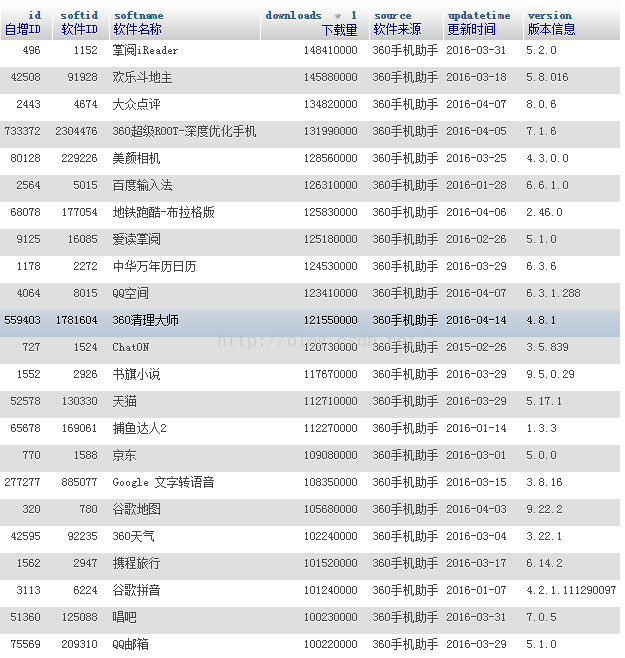Select the QQ邮箱 name cell
Viewport: 625px width, 658px height.
click(130, 644)
